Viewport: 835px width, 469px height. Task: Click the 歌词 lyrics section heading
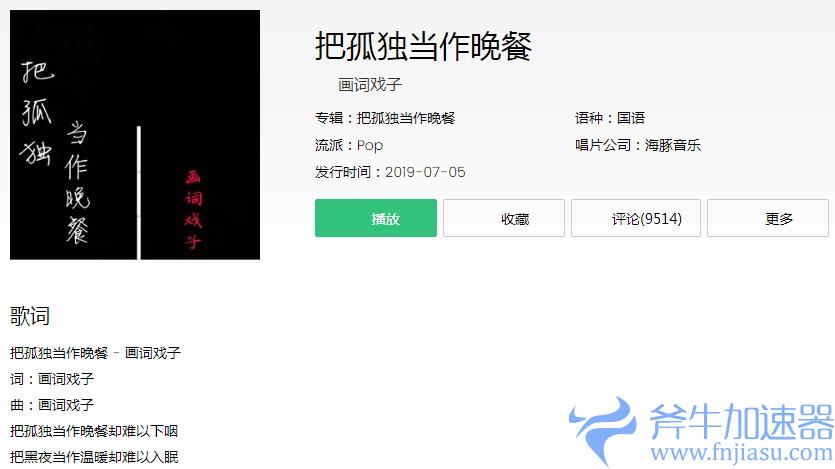point(30,316)
